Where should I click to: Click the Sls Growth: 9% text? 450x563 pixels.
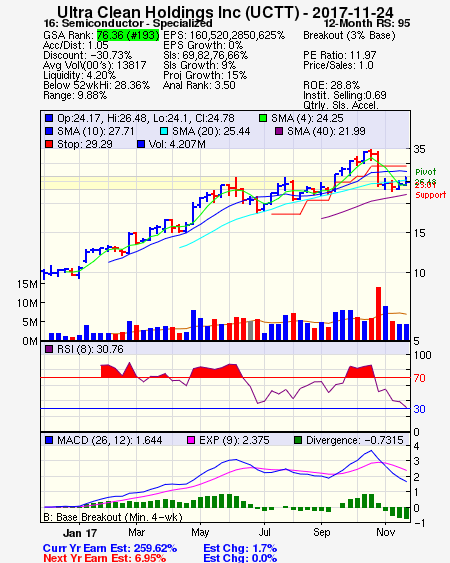199,65
